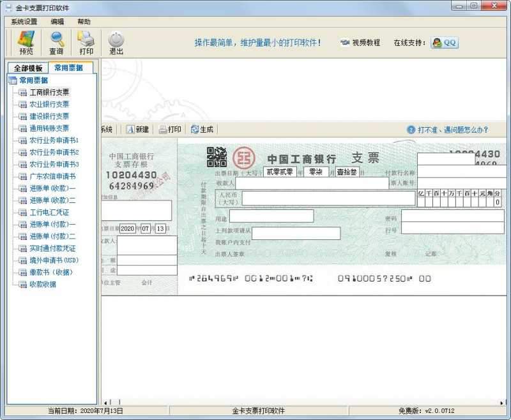Open the 系统设置 menu
The width and height of the screenshot is (511, 420).
point(24,21)
